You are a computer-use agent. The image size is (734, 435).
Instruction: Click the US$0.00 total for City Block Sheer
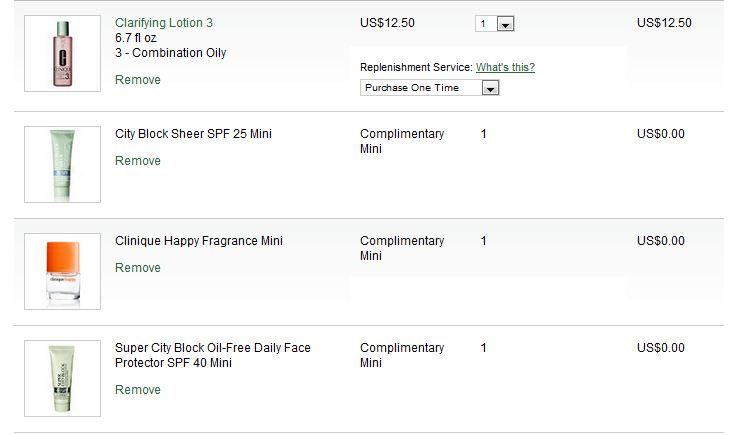pyautogui.click(x=661, y=134)
